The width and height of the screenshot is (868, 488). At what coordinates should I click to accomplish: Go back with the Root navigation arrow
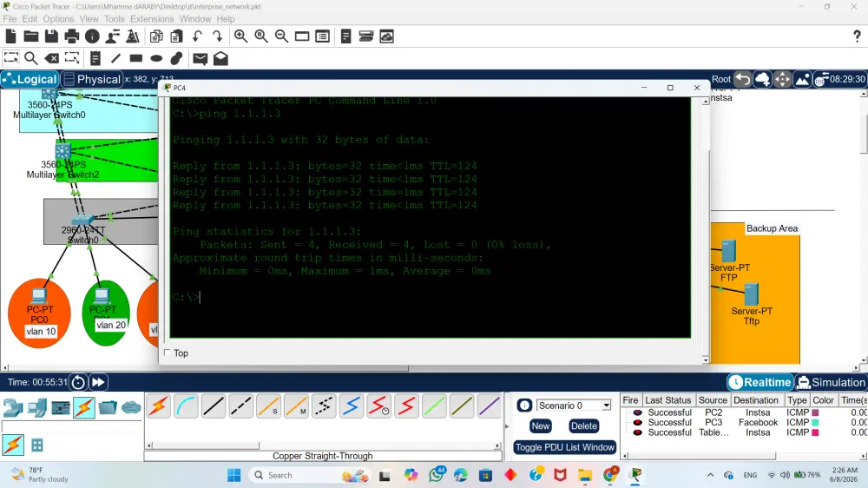tap(742, 79)
